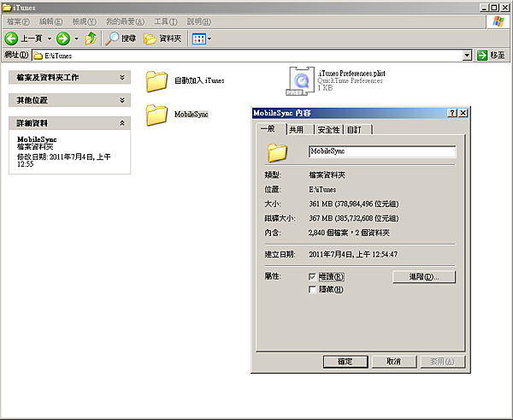
Task: Open 進階(D)... advanced attributes
Action: 424,277
